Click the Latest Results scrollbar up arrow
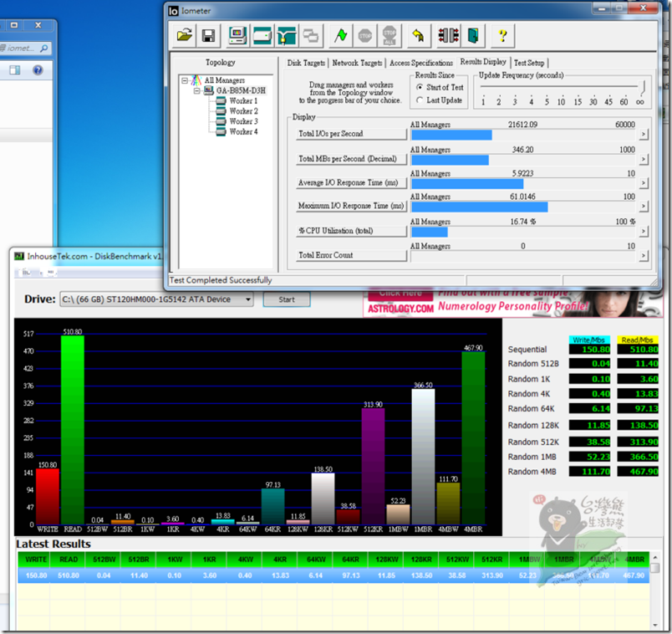 pyautogui.click(x=654, y=558)
